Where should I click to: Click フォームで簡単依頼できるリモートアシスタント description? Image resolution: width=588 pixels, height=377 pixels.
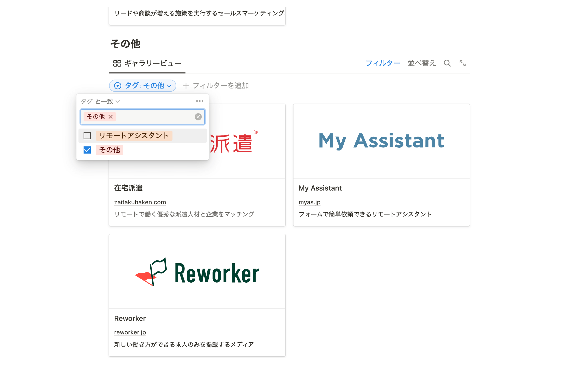365,214
